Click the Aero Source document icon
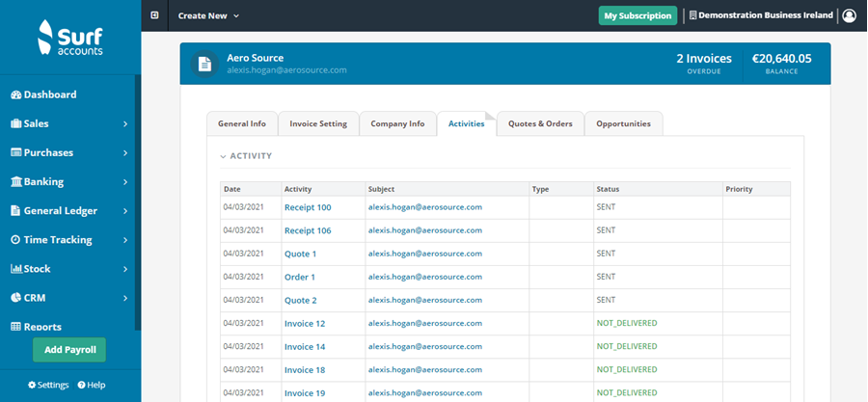This screenshot has width=868, height=402. click(204, 65)
